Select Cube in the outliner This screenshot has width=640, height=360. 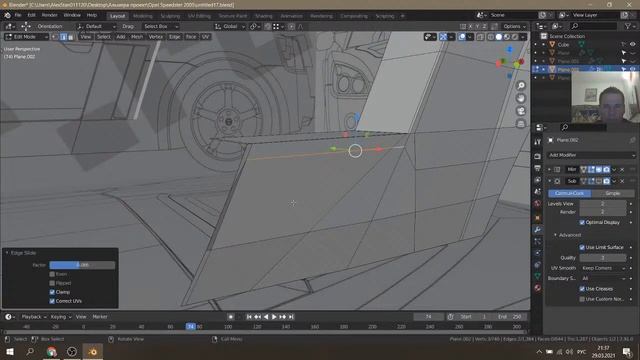tap(563, 44)
